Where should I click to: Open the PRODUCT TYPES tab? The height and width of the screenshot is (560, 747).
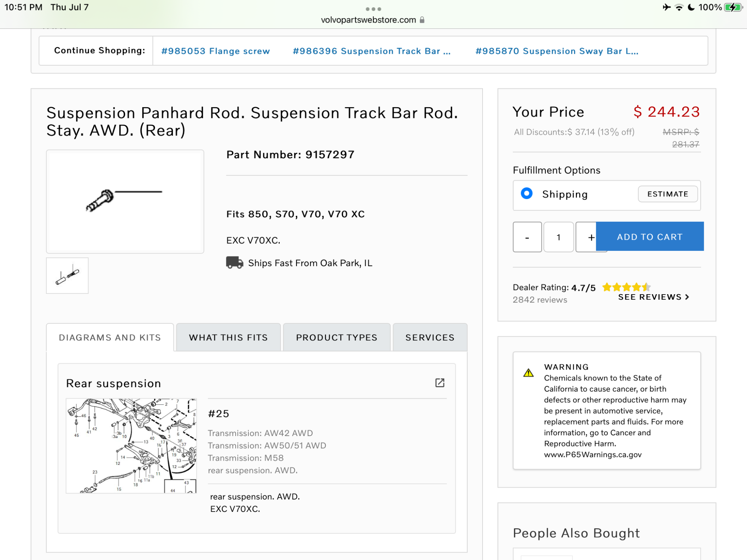tap(337, 337)
